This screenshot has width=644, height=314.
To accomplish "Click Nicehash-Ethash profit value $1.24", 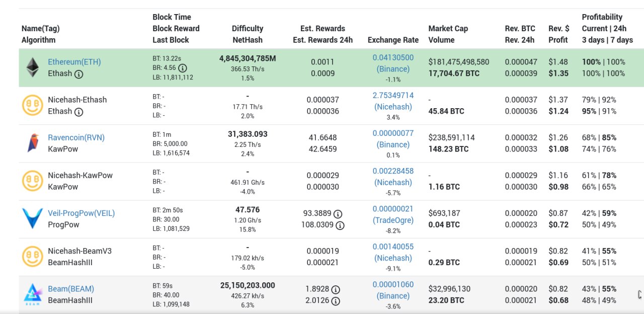I will [558, 111].
